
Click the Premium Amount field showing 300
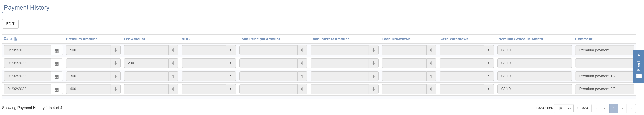(x=88, y=76)
